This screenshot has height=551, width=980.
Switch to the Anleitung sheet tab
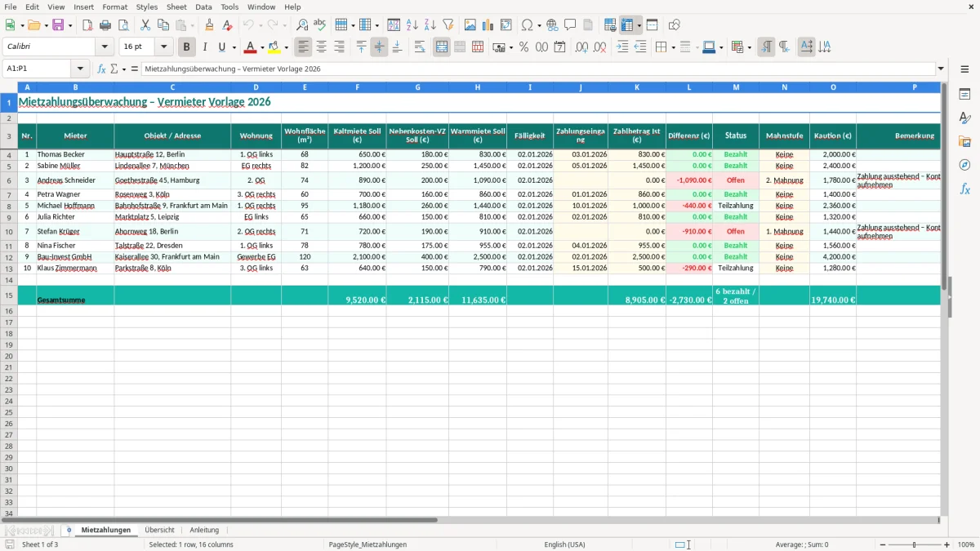coord(204,530)
